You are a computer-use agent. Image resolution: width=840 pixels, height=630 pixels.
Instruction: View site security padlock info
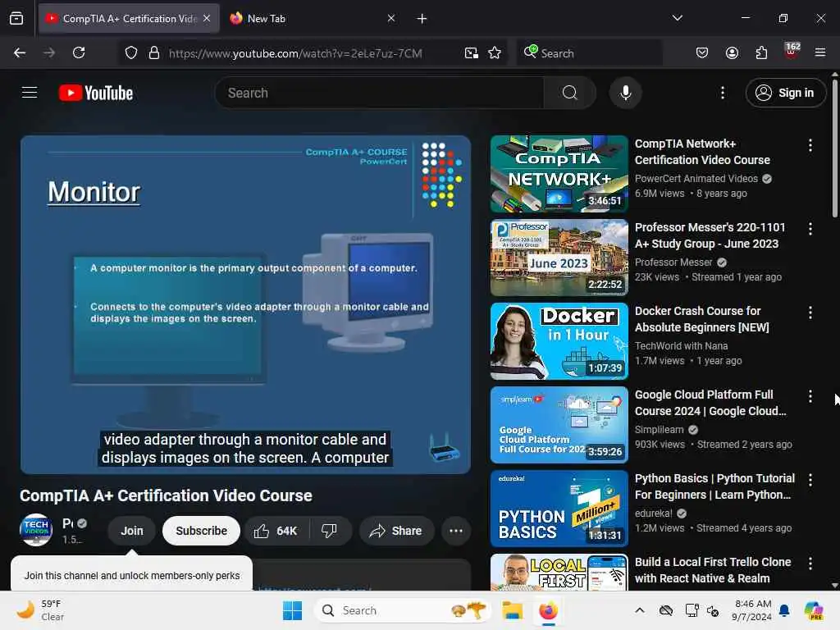point(154,53)
